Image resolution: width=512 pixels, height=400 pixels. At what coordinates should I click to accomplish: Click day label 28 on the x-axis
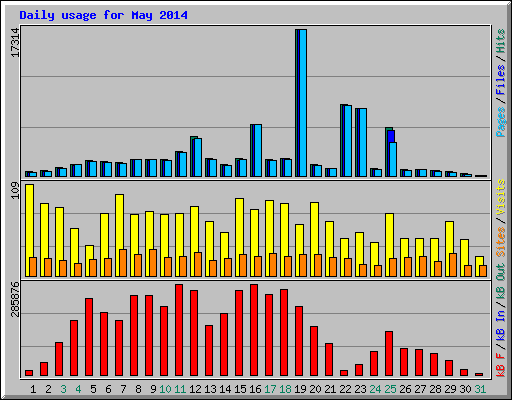pyautogui.click(x=435, y=389)
